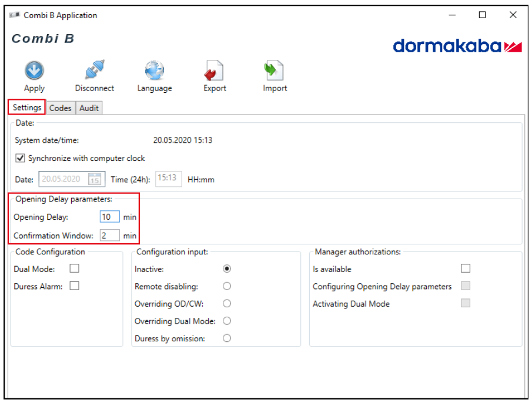Click the Apply download arrow icon
The width and height of the screenshot is (532, 403).
pyautogui.click(x=34, y=70)
